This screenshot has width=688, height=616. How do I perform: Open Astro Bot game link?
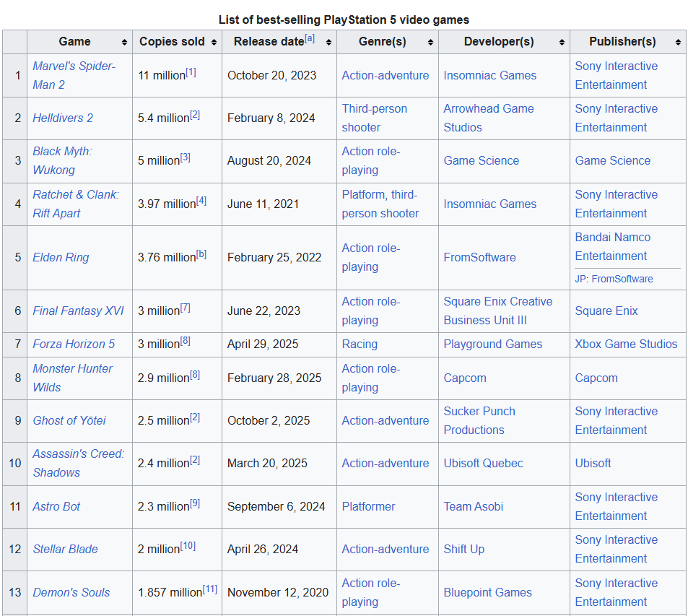click(56, 507)
